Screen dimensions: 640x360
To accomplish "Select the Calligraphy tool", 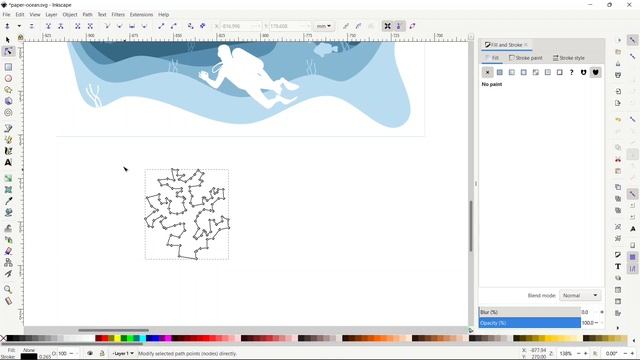I will [x=8, y=151].
